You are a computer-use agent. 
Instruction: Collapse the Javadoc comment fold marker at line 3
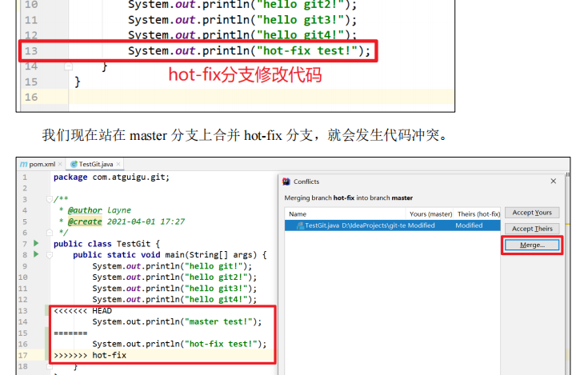pos(49,199)
